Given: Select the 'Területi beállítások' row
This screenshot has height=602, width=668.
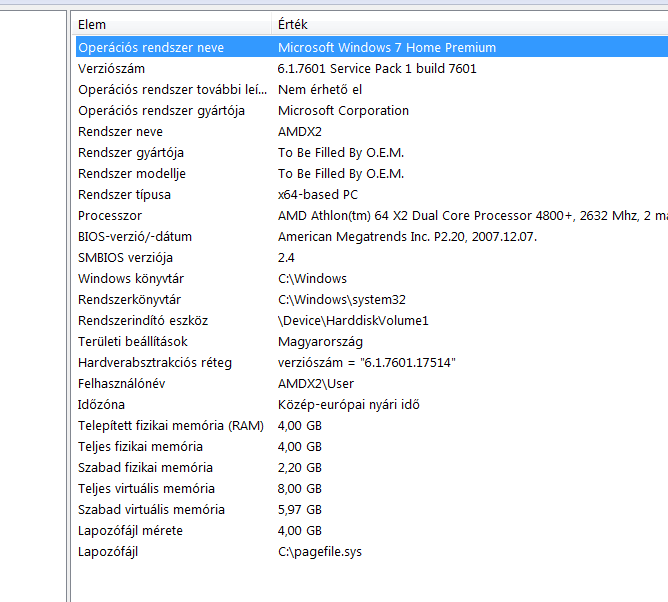Looking at the screenshot, I should pos(372,341).
